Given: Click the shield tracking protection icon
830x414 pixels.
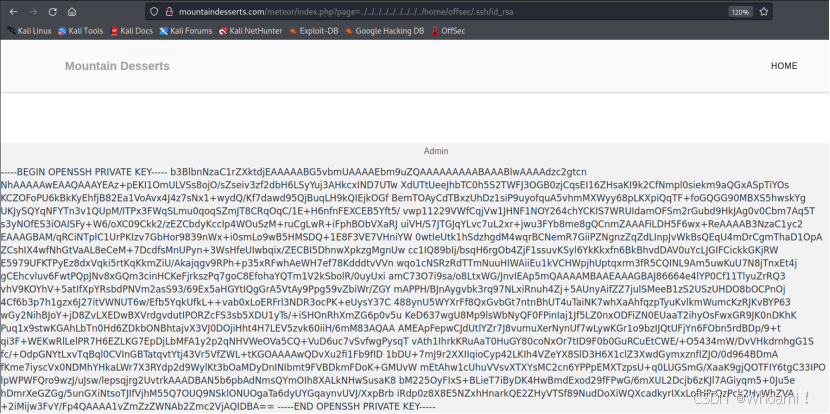Looking at the screenshot, I should pyautogui.click(x=154, y=12).
